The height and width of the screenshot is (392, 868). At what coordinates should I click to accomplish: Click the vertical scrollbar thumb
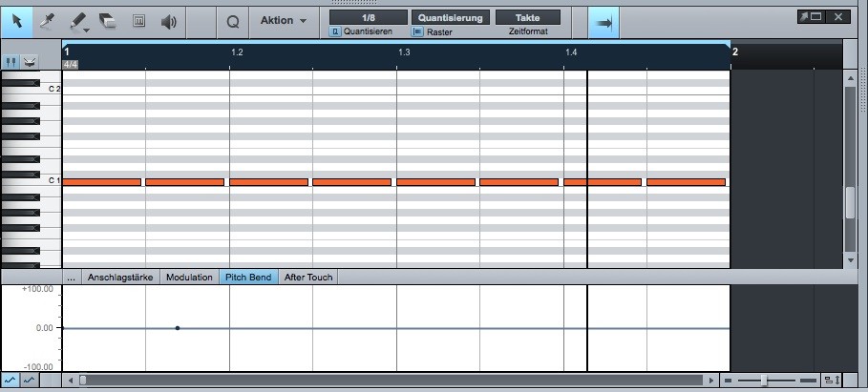pyautogui.click(x=851, y=203)
